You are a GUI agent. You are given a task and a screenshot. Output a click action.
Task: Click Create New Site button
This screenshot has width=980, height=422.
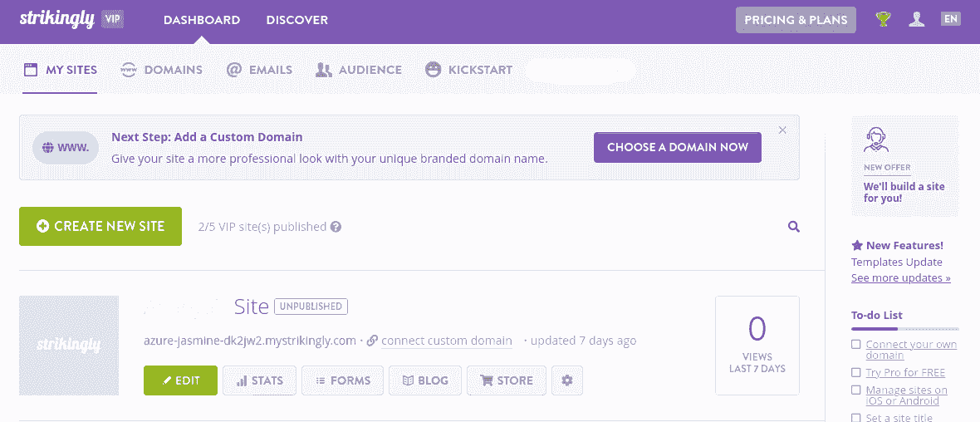100,226
